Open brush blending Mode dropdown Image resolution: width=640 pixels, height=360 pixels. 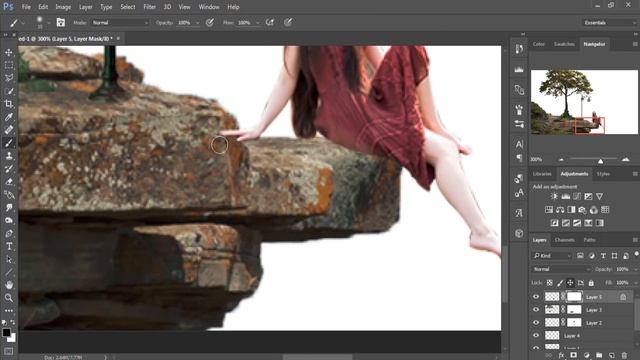120,22
